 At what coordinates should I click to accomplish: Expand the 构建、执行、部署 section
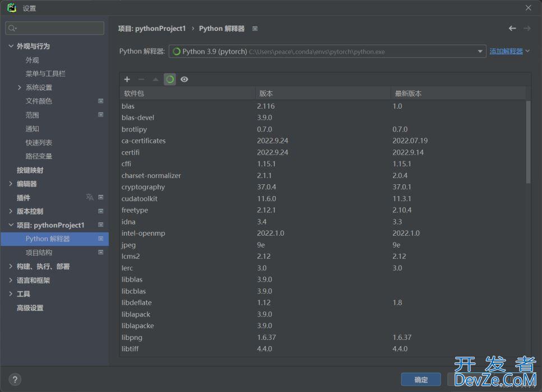[11, 267]
